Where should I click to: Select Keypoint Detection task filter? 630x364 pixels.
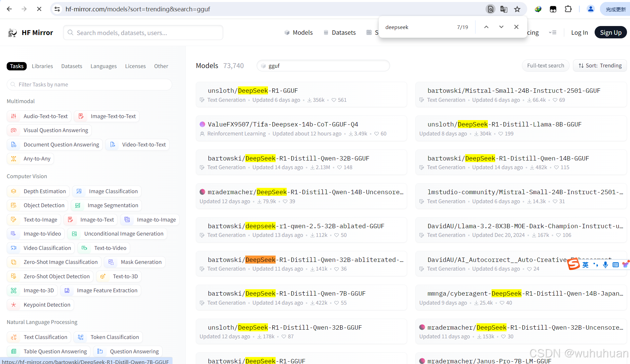(x=40, y=305)
